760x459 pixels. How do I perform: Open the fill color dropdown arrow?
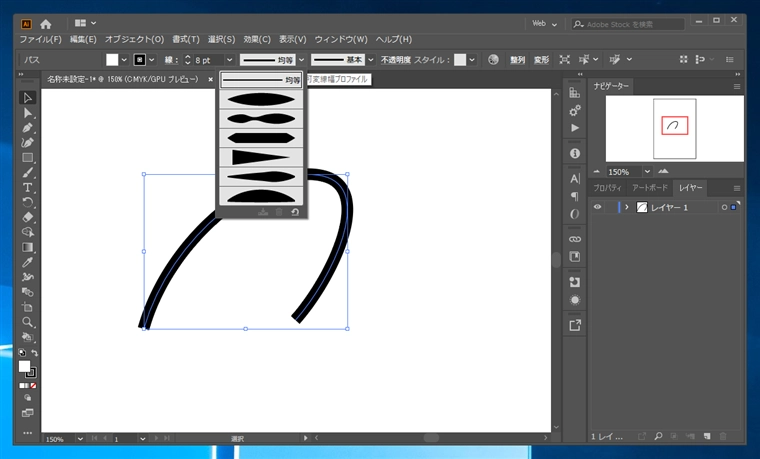pos(124,60)
